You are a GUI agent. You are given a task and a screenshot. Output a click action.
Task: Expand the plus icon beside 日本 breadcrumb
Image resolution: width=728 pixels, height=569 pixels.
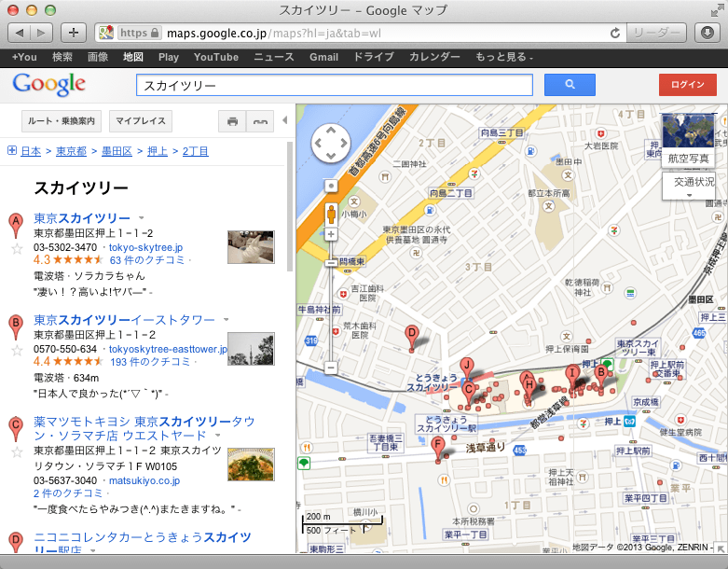coord(12,150)
